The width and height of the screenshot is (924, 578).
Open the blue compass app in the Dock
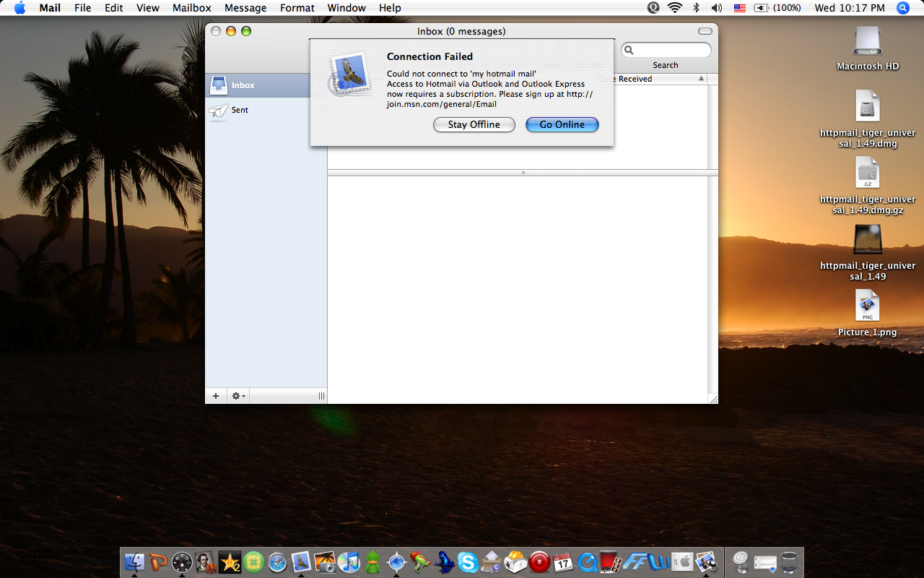396,562
